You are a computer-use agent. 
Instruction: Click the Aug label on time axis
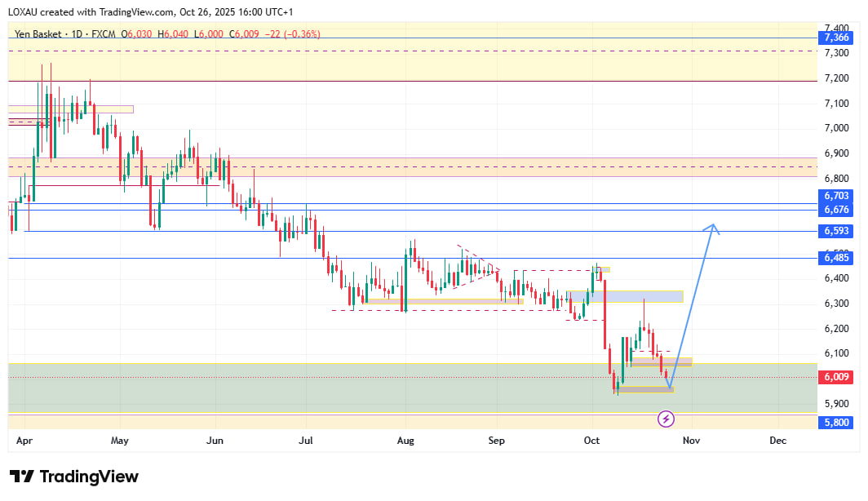click(x=405, y=441)
